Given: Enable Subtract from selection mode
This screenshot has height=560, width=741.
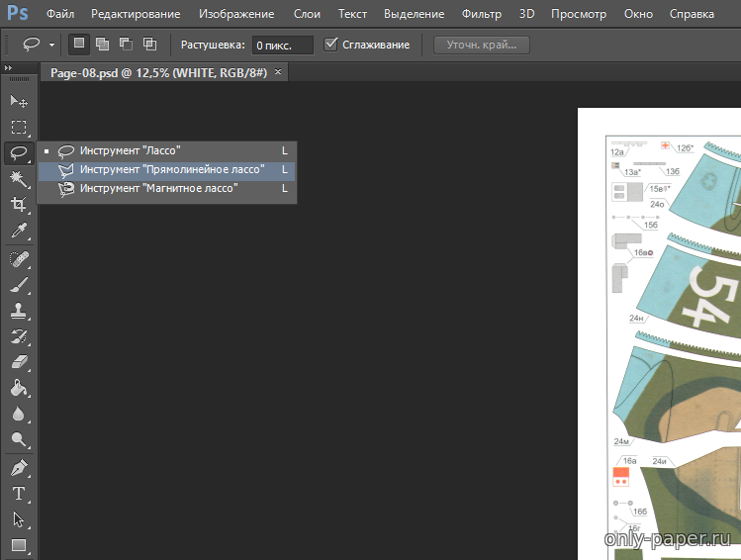Looking at the screenshot, I should (x=126, y=45).
